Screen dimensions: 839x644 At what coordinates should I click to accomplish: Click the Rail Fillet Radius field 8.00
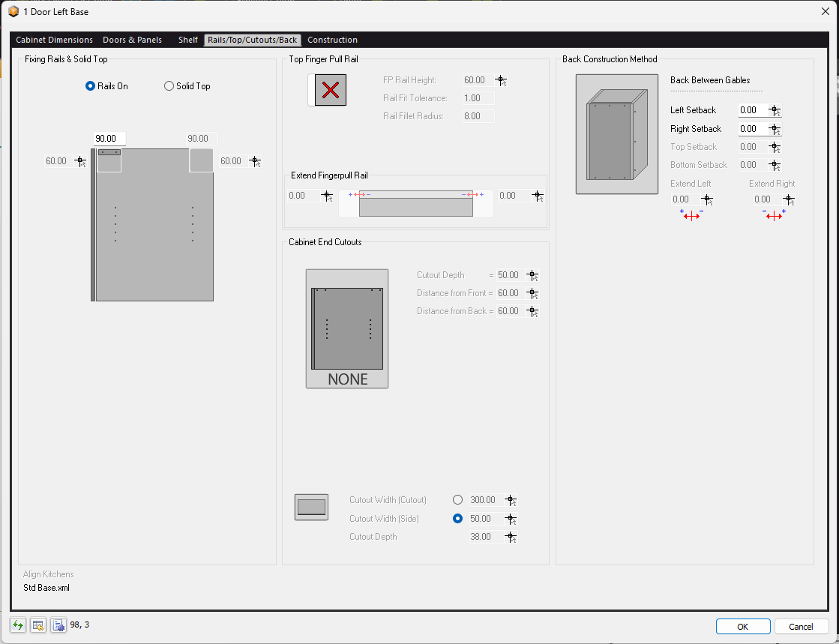click(x=478, y=116)
